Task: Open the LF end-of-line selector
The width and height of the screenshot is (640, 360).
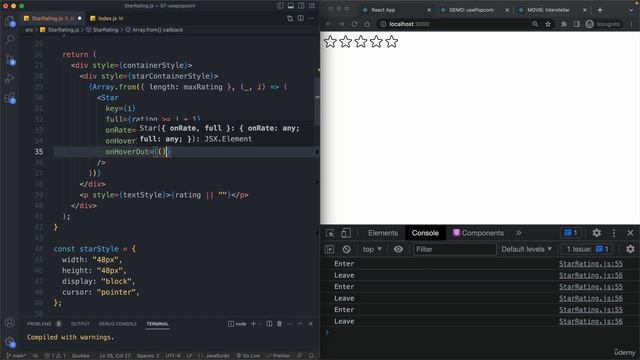Action: click(x=189, y=356)
